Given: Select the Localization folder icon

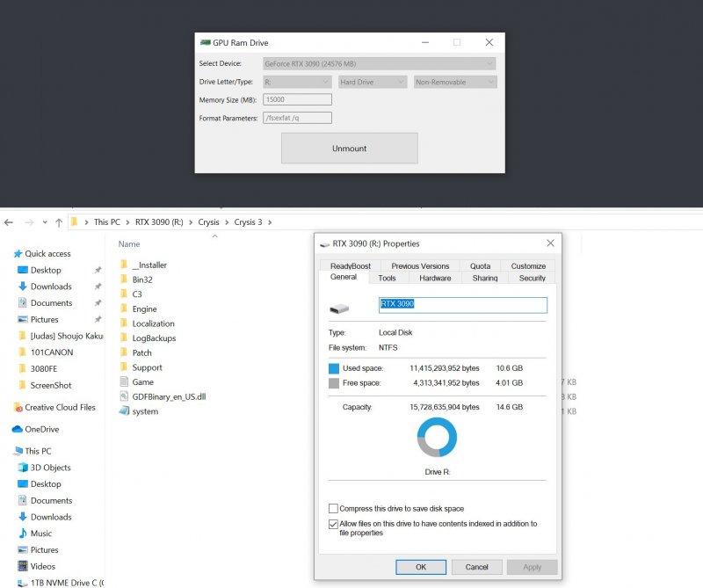Looking at the screenshot, I should coord(124,323).
